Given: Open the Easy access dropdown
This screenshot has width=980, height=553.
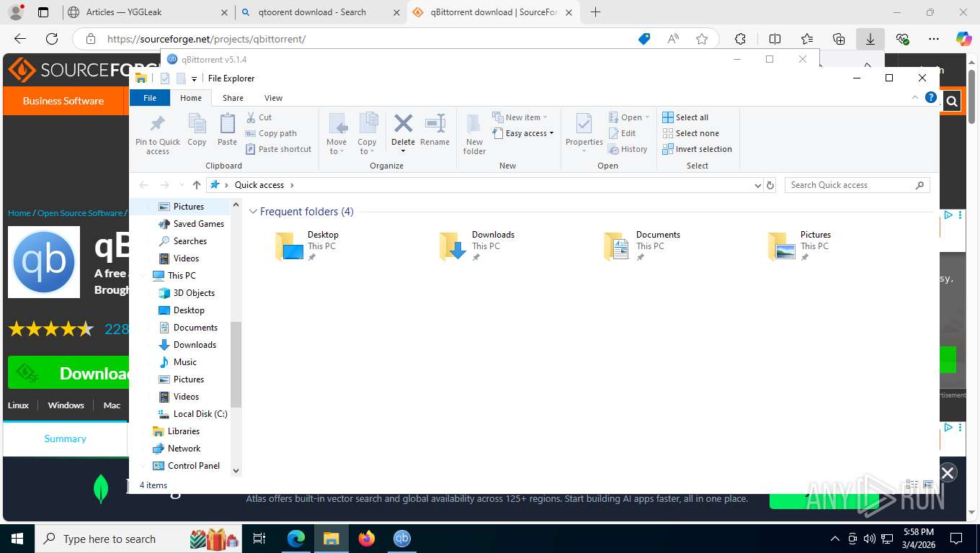Looking at the screenshot, I should tap(523, 133).
